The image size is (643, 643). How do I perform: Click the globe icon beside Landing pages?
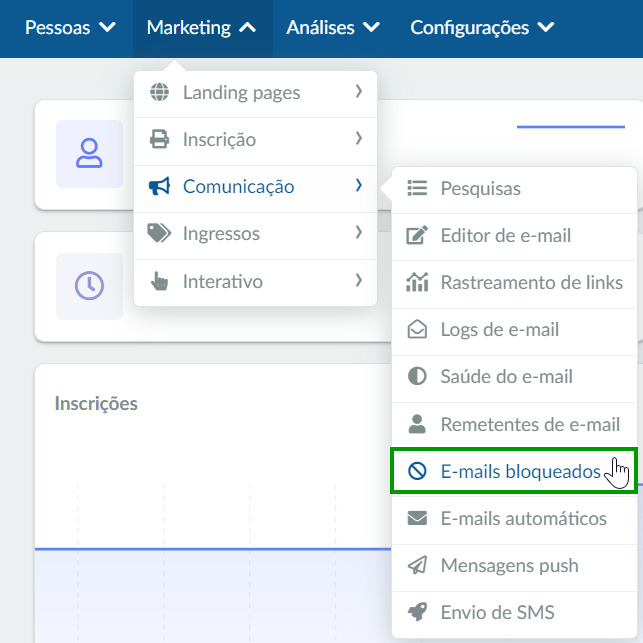tap(159, 92)
